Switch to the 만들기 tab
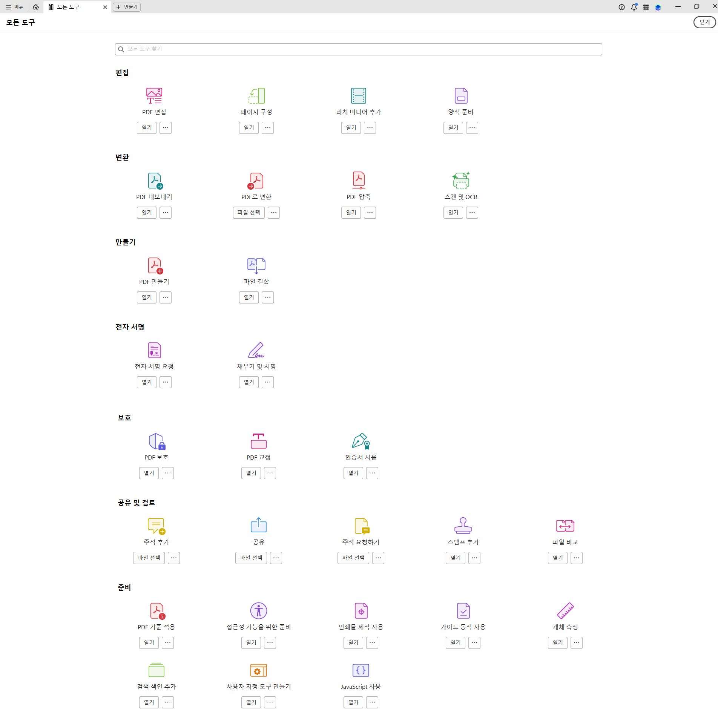 tap(127, 7)
